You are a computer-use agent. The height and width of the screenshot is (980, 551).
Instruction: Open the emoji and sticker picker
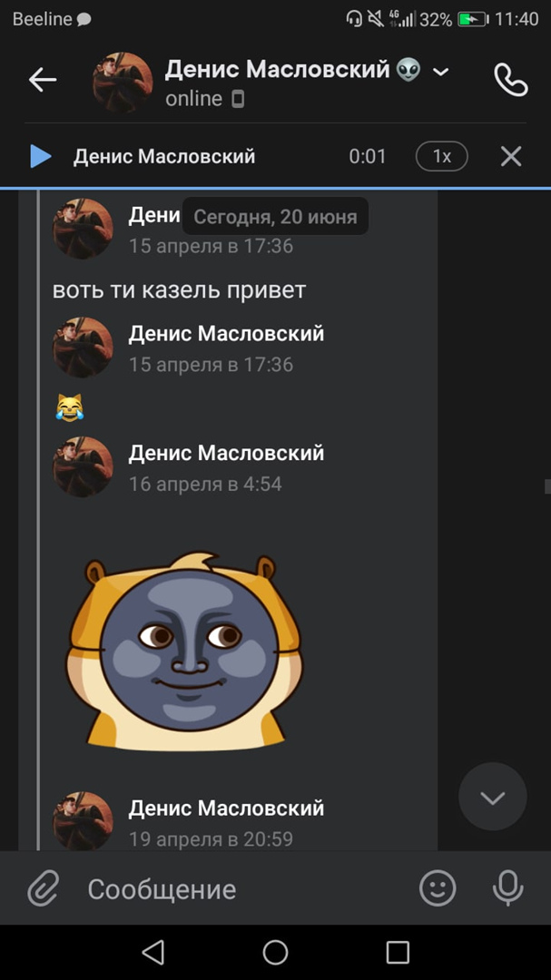click(438, 888)
